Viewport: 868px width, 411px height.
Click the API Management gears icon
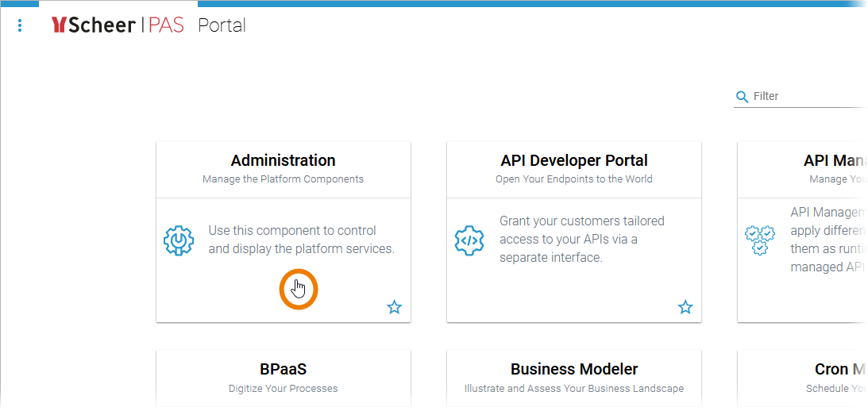pyautogui.click(x=758, y=240)
